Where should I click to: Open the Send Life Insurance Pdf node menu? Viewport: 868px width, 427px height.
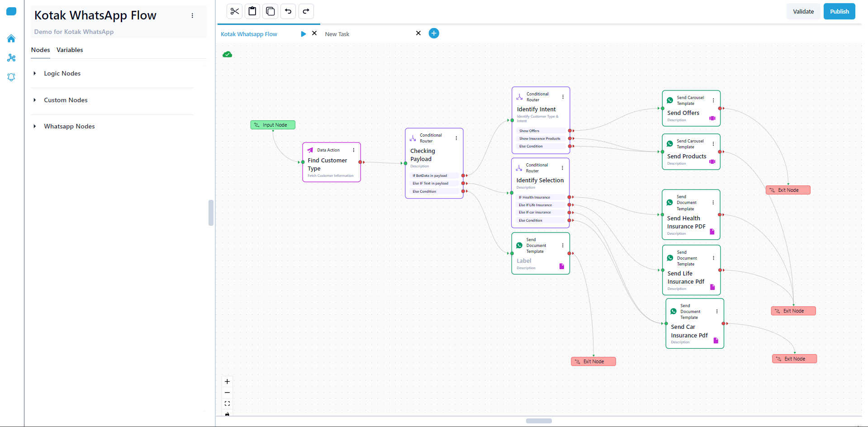coord(714,258)
